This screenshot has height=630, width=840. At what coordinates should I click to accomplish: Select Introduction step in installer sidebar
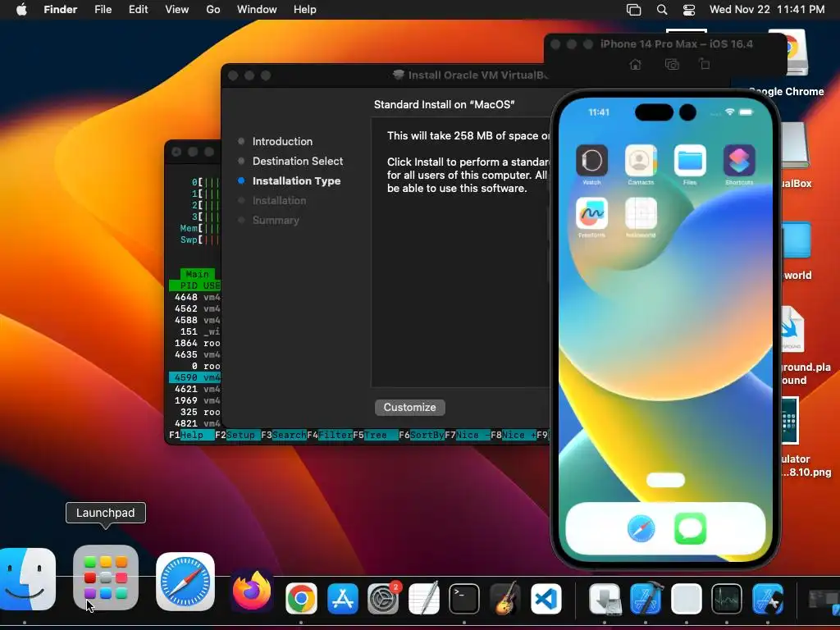pos(282,141)
